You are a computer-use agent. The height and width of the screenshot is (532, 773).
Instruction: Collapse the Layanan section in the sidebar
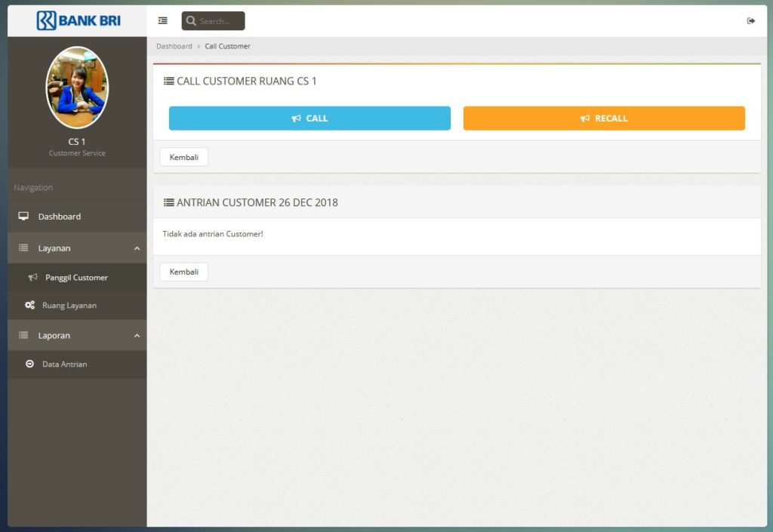(x=137, y=248)
